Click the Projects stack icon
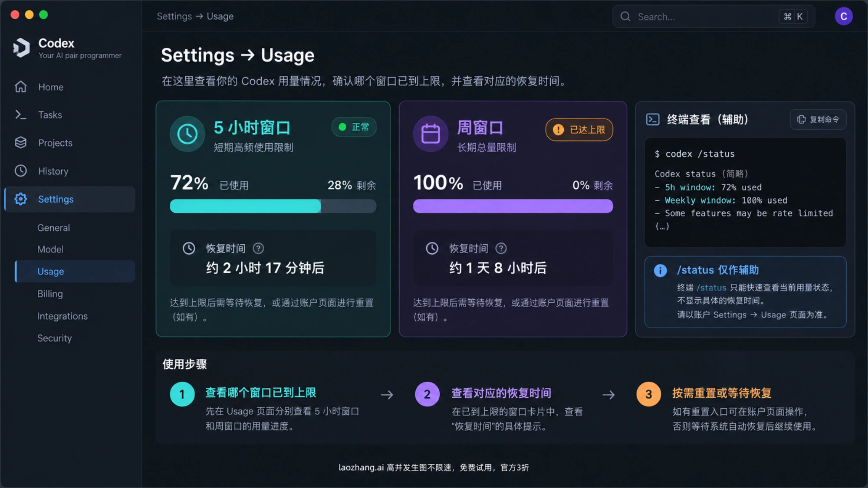Screen dimensions: 868x488 (20, 143)
